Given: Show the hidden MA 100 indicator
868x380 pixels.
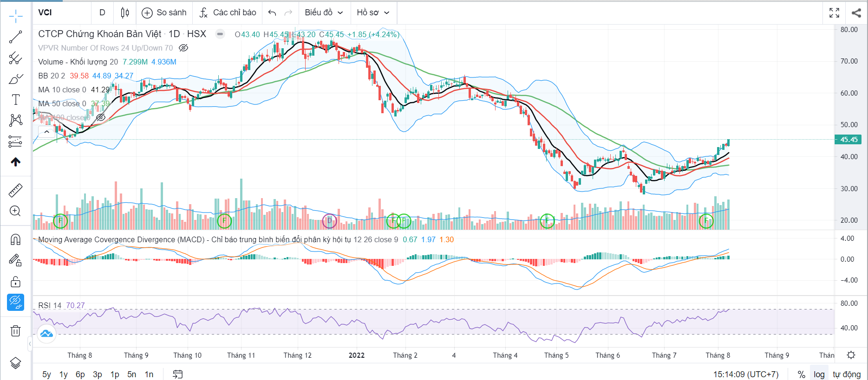Looking at the screenshot, I should click(x=101, y=117).
